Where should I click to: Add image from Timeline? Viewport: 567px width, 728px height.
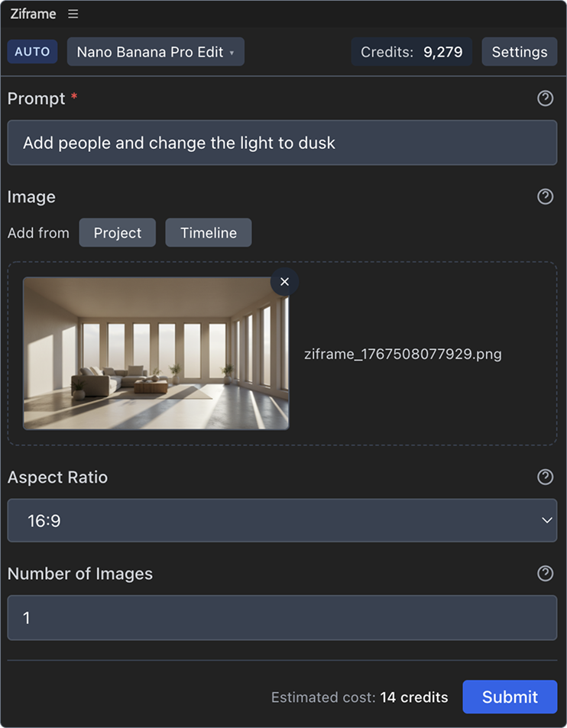208,233
